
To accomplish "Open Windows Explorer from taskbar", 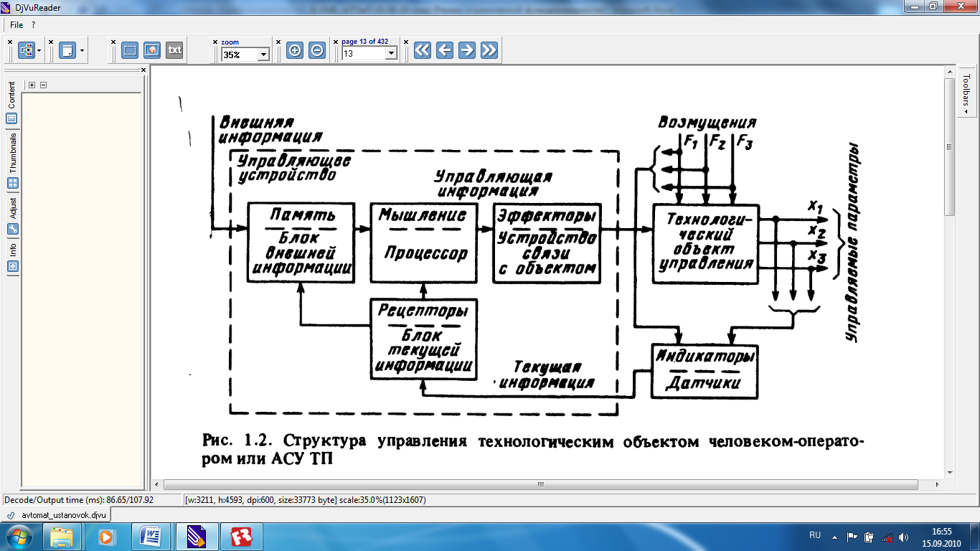I will (62, 536).
